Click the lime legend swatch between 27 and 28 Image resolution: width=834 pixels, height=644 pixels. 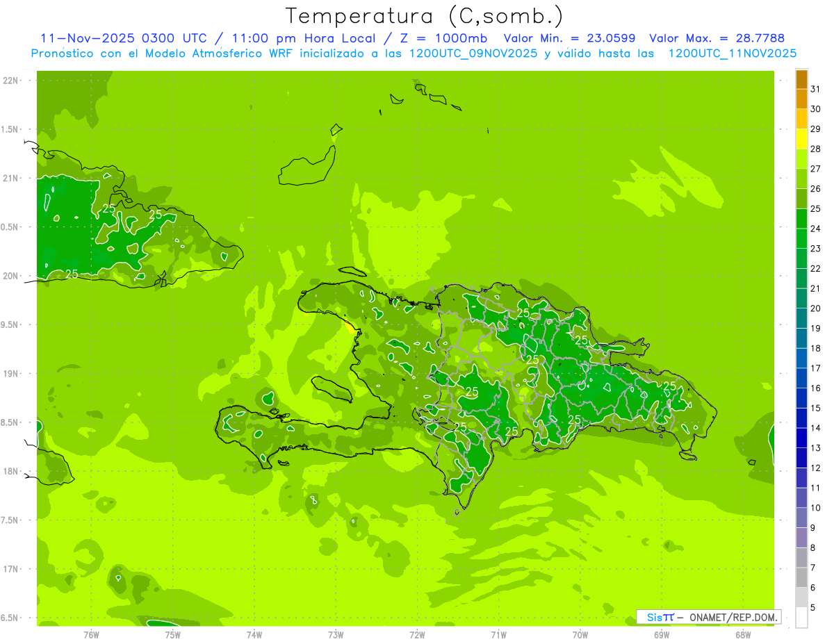pyautogui.click(x=801, y=159)
